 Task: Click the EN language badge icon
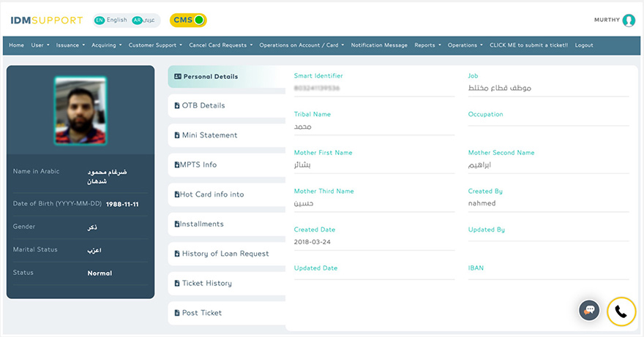[x=100, y=20]
